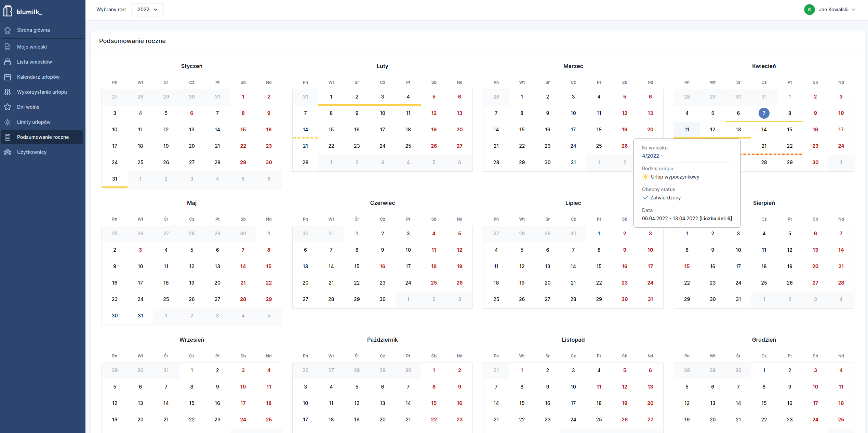Image resolution: width=868 pixels, height=433 pixels.
Task: Click the document icon for Moje wnioski
Action: point(8,47)
